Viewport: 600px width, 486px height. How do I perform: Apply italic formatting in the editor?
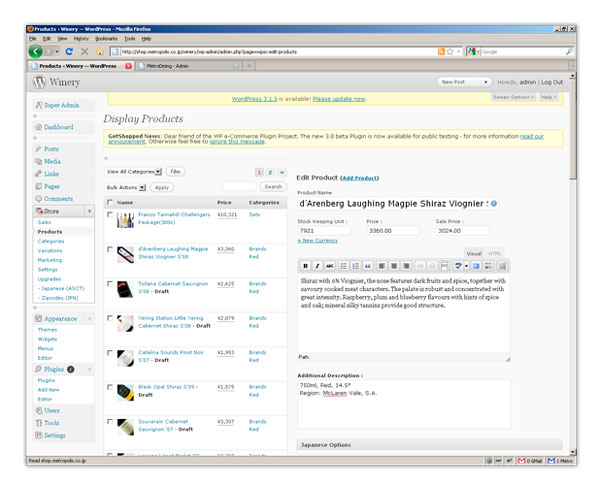(316, 265)
